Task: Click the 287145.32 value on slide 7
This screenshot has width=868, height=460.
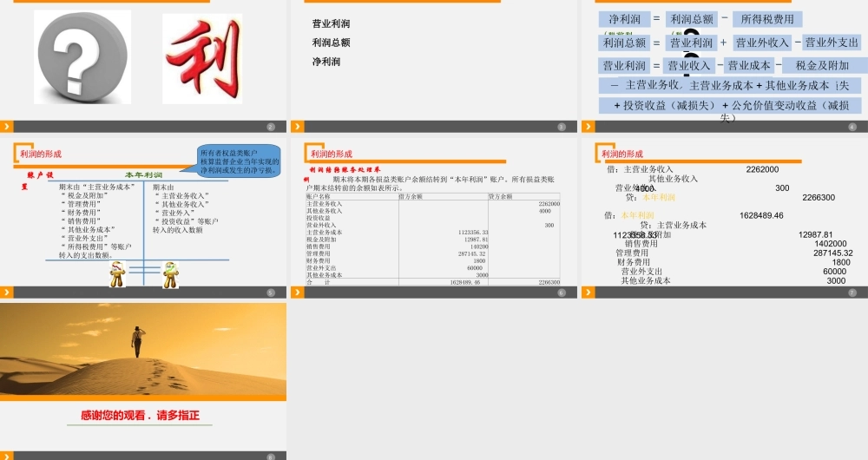Action: 833,253
